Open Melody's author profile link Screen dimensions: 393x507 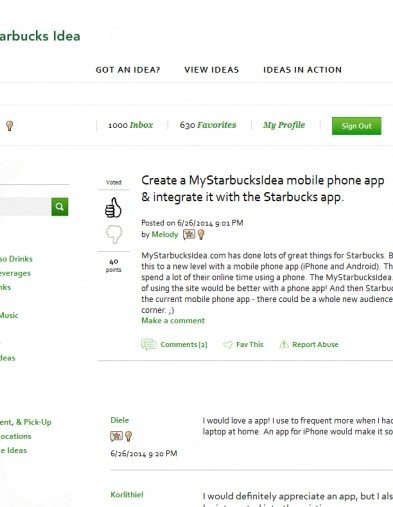[x=165, y=234]
